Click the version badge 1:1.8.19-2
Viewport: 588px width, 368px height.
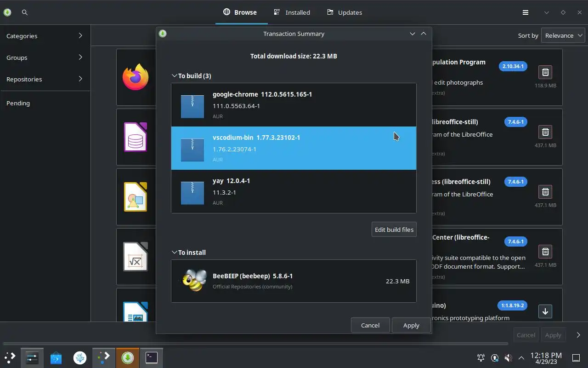pyautogui.click(x=512, y=305)
